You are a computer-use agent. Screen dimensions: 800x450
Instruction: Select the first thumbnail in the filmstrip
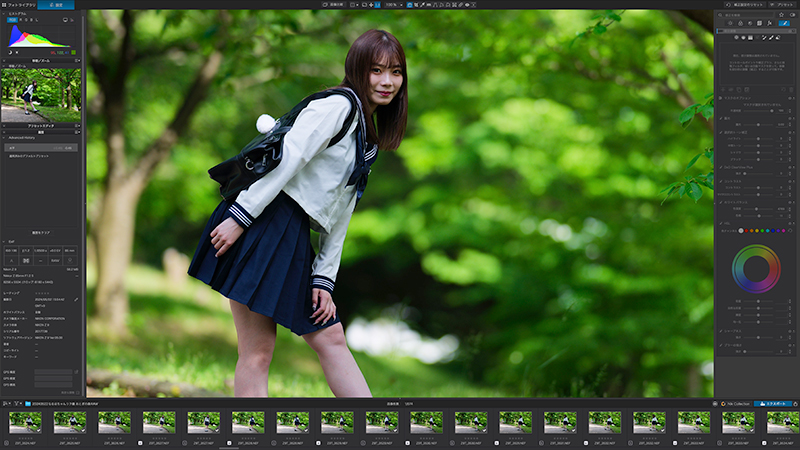(x=26, y=422)
